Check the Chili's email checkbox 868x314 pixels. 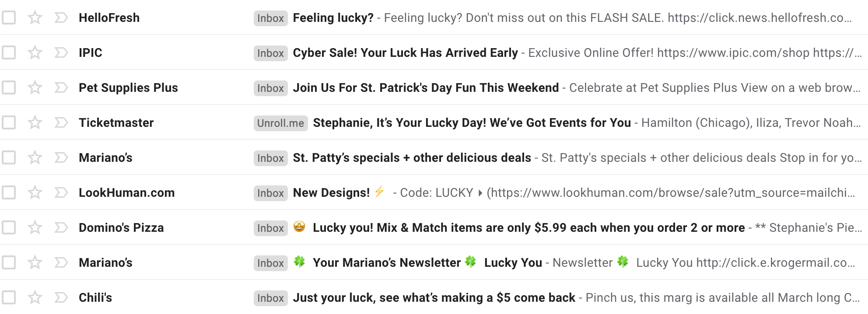pyautogui.click(x=9, y=298)
